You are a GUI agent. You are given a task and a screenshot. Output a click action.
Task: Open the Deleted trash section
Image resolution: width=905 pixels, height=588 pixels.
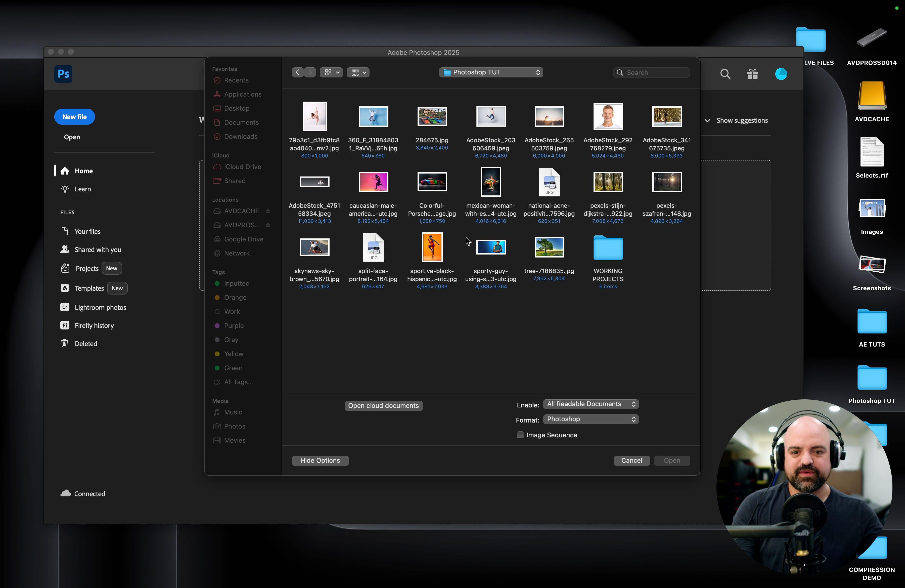[x=85, y=344]
